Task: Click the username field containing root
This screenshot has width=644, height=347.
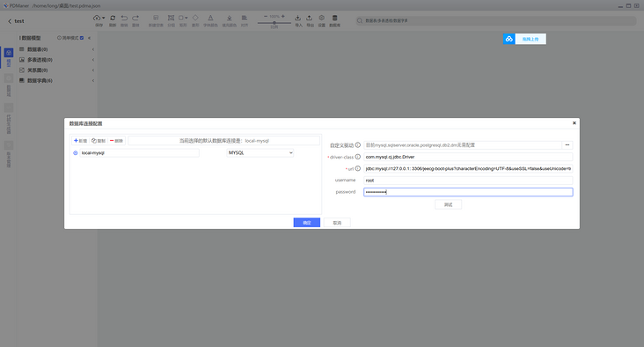Action: click(468, 181)
